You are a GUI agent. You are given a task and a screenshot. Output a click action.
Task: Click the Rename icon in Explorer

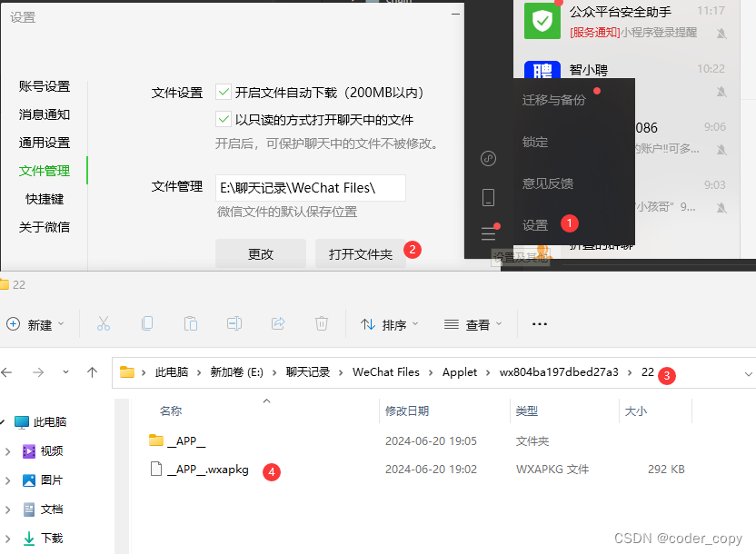[x=234, y=323]
